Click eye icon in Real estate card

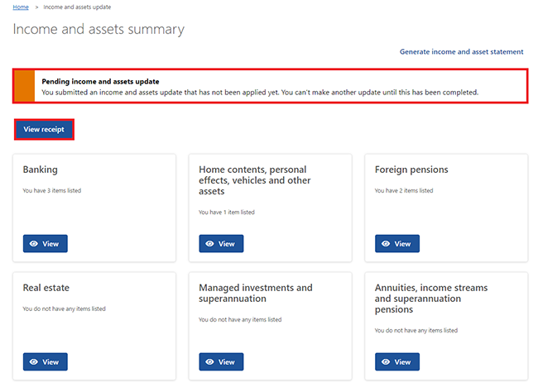click(34, 362)
